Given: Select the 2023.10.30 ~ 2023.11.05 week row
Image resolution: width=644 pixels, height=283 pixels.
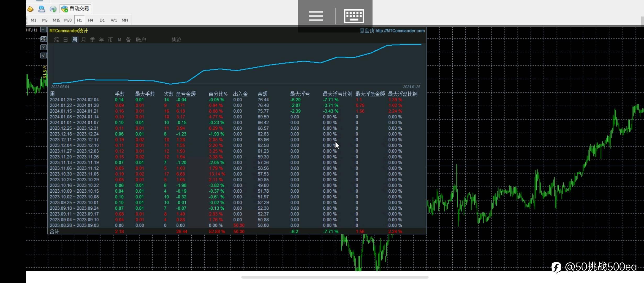Looking at the screenshot, I should point(74,174).
